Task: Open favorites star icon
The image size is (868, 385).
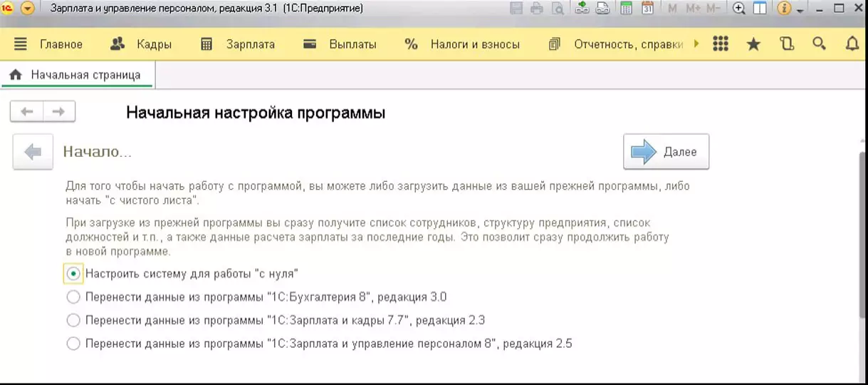Action: (753, 43)
